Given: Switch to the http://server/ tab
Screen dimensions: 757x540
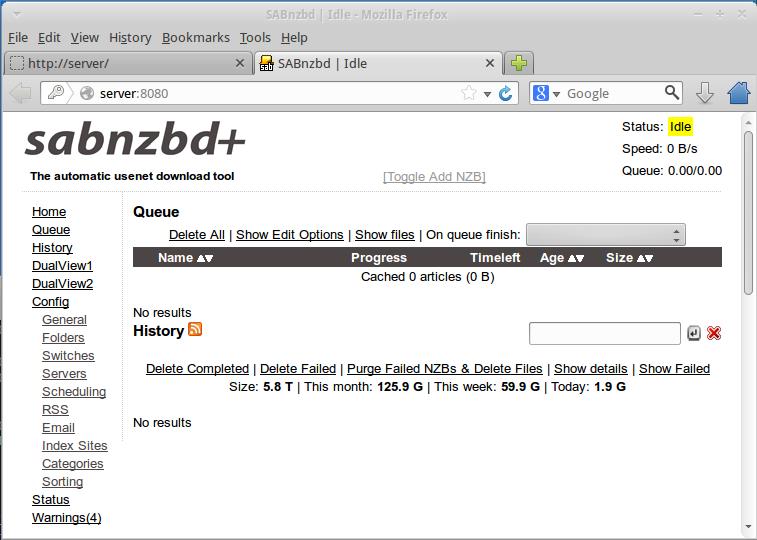Looking at the screenshot, I should [x=128, y=63].
